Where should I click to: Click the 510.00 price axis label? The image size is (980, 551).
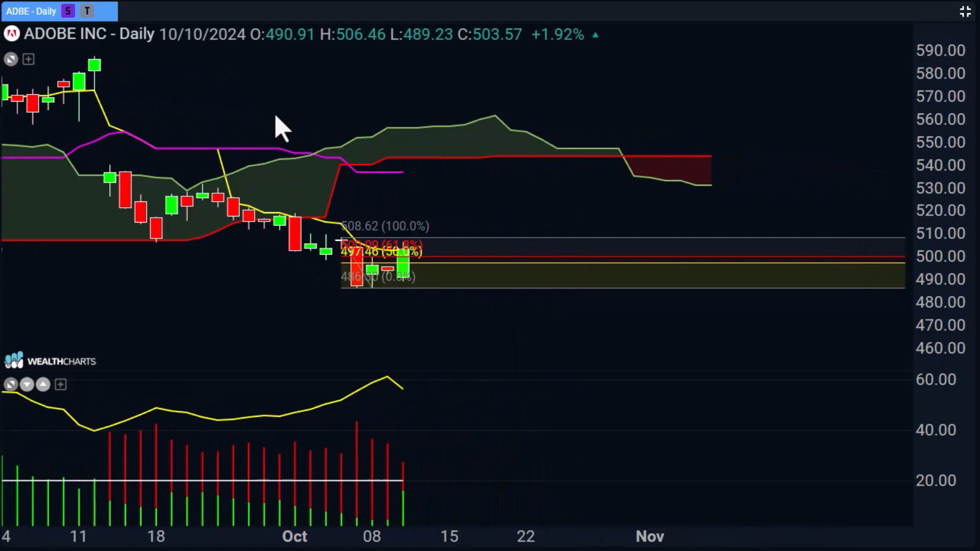tap(941, 234)
